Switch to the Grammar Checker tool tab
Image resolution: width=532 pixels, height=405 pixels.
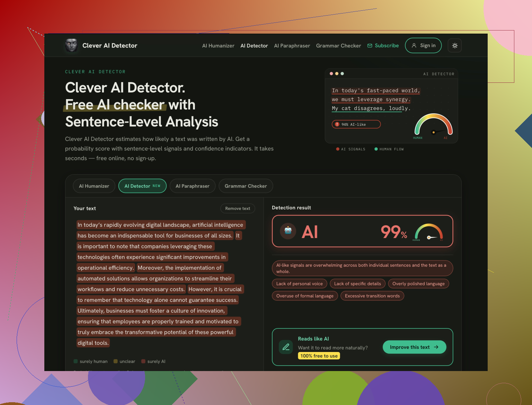click(x=246, y=186)
